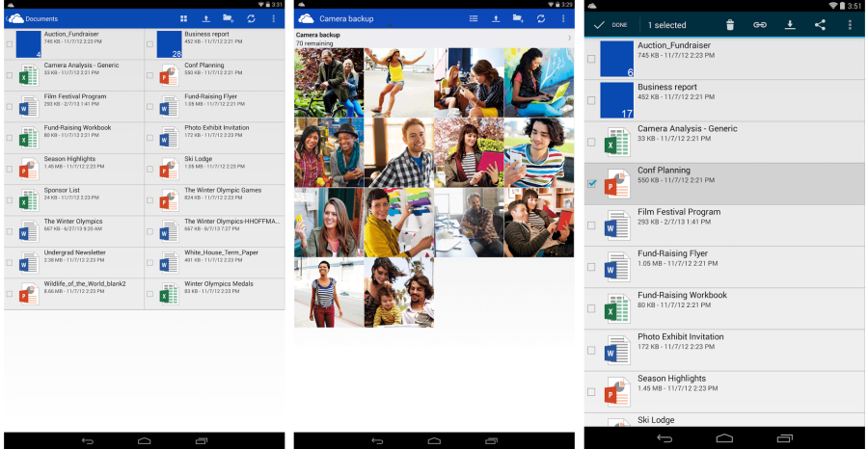Refresh the Camera backup screen
Image resolution: width=868 pixels, height=449 pixels.
(x=541, y=19)
